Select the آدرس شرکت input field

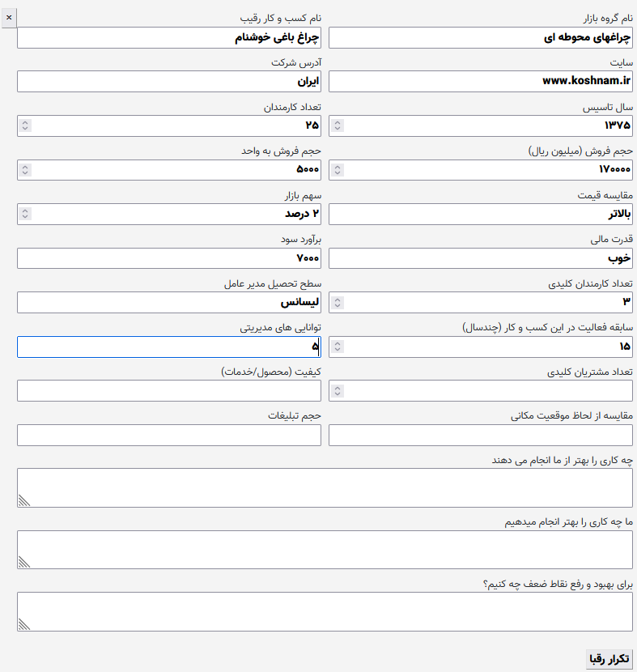(169, 82)
